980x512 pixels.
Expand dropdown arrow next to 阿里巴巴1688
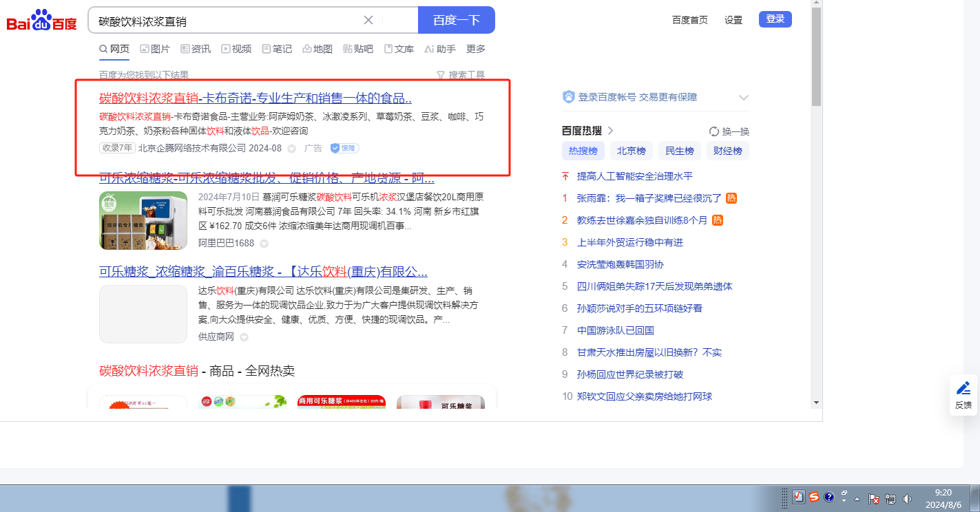click(264, 244)
